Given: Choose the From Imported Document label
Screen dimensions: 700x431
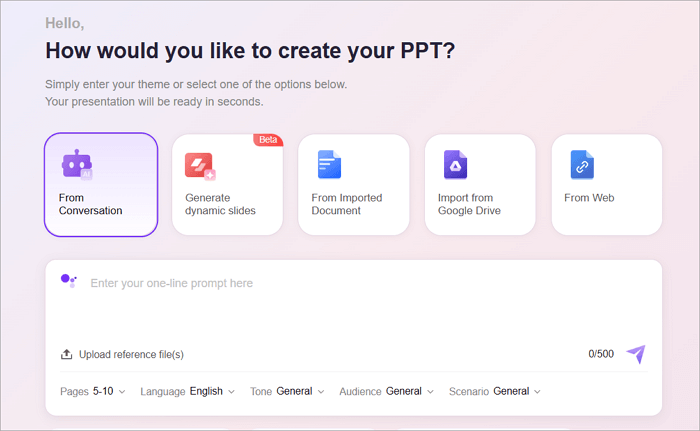Looking at the screenshot, I should pos(346,204).
